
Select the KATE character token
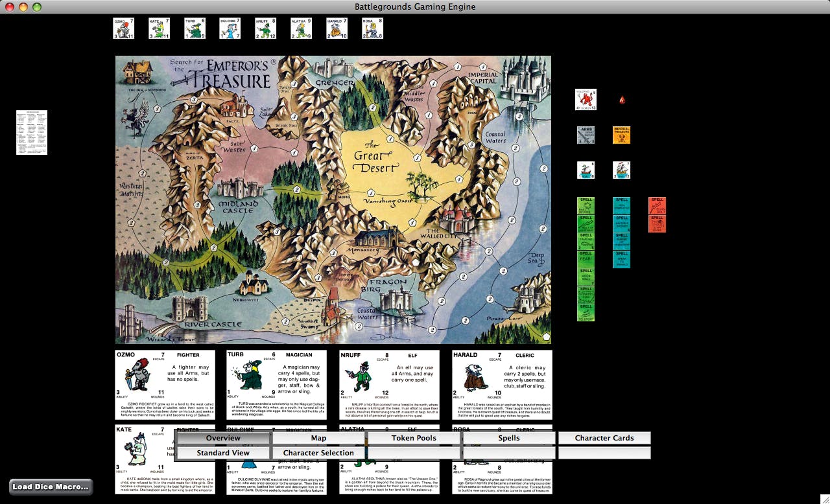159,29
